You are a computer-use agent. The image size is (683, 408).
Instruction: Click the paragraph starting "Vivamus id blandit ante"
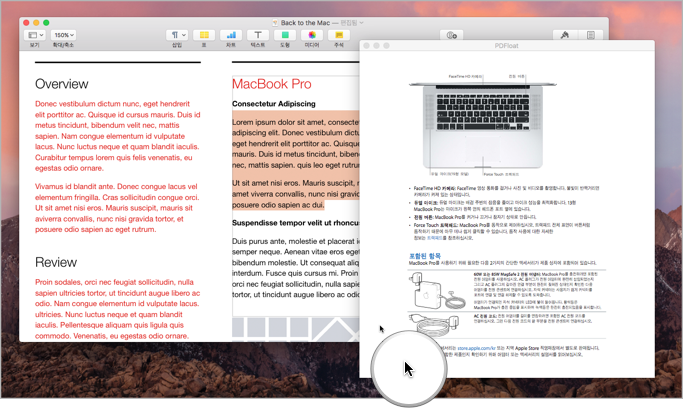click(117, 208)
